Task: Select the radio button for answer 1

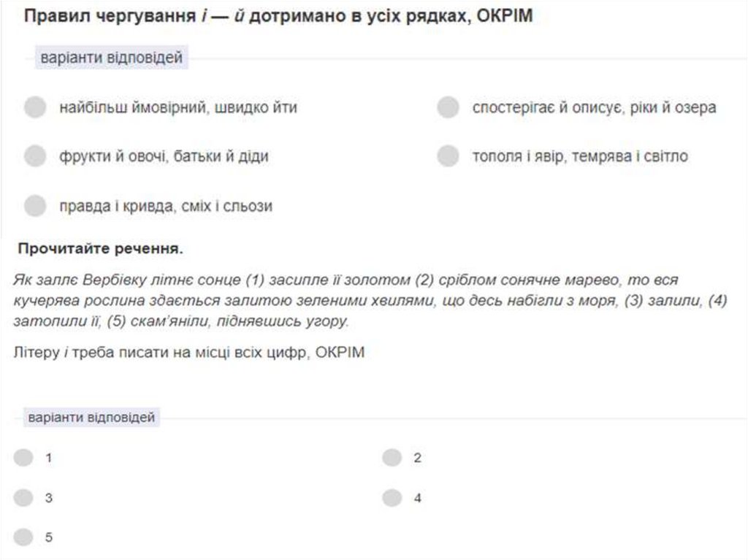Action: (x=23, y=458)
